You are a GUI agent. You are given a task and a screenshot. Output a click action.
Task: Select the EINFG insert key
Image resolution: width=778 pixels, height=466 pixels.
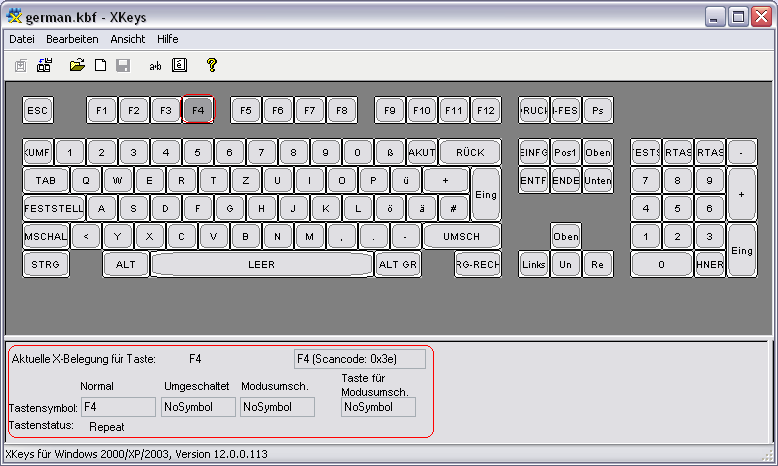coord(534,152)
